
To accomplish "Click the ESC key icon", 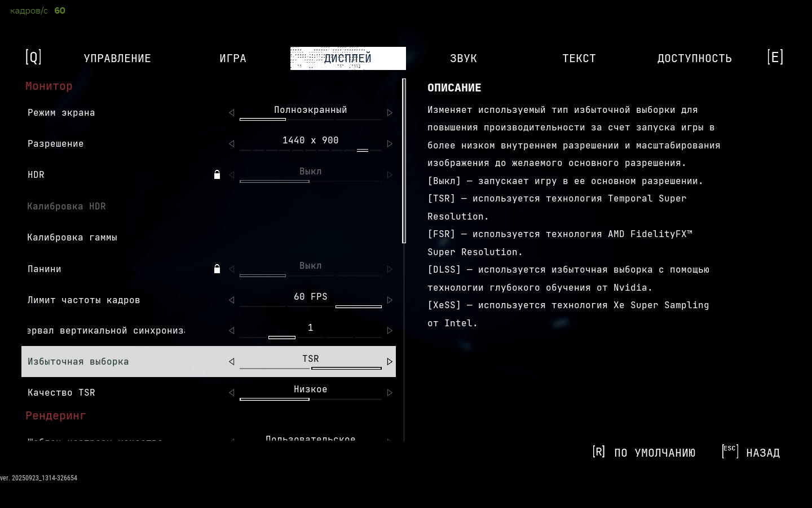I will click(x=730, y=451).
